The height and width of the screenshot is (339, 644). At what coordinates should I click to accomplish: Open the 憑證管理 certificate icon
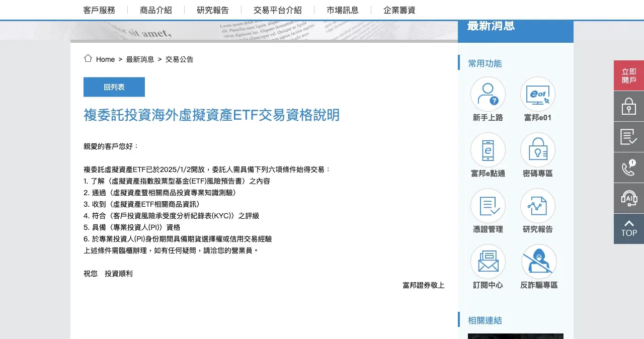pos(488,206)
